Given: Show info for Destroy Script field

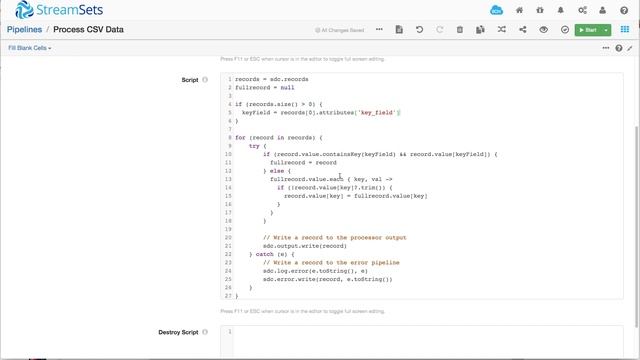Looking at the screenshot, I should 205,332.
